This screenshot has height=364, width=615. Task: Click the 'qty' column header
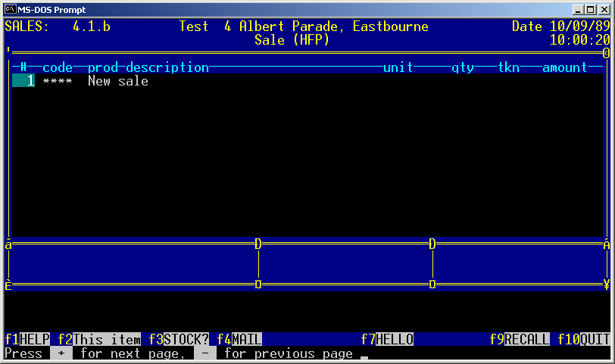[463, 67]
